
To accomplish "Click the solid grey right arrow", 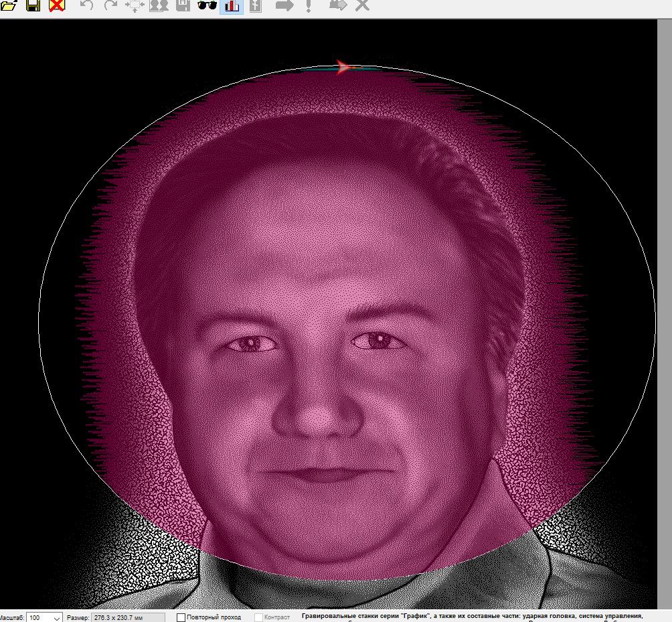I will pyautogui.click(x=285, y=5).
